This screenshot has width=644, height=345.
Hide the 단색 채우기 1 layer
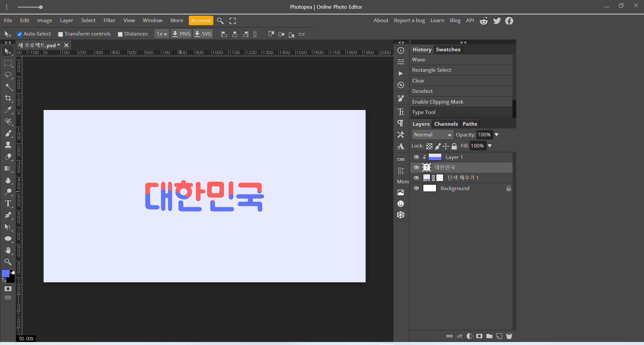[416, 178]
